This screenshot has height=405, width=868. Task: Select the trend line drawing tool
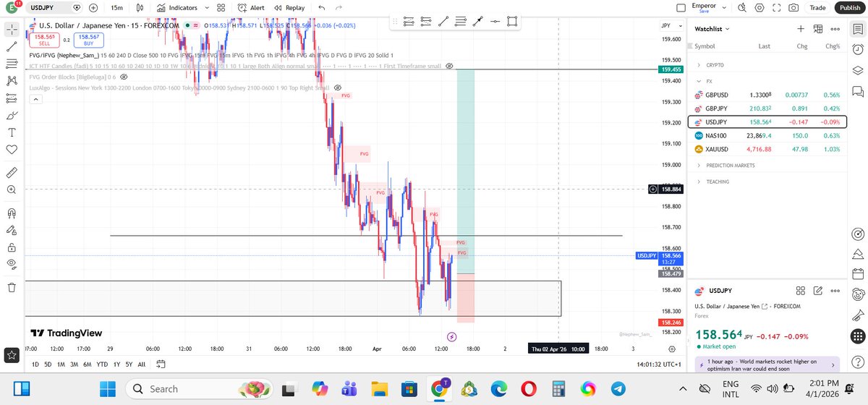(x=12, y=46)
